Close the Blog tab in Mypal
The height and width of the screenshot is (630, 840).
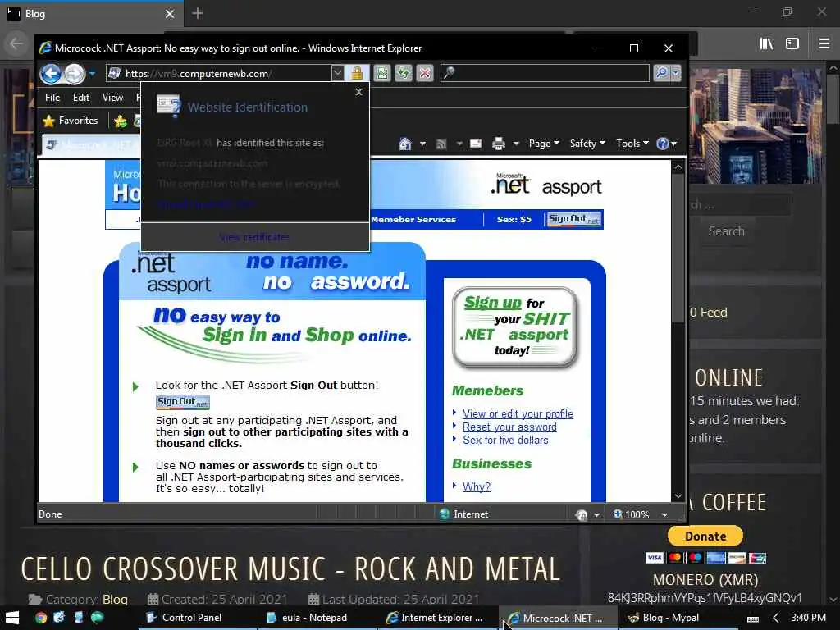click(170, 14)
